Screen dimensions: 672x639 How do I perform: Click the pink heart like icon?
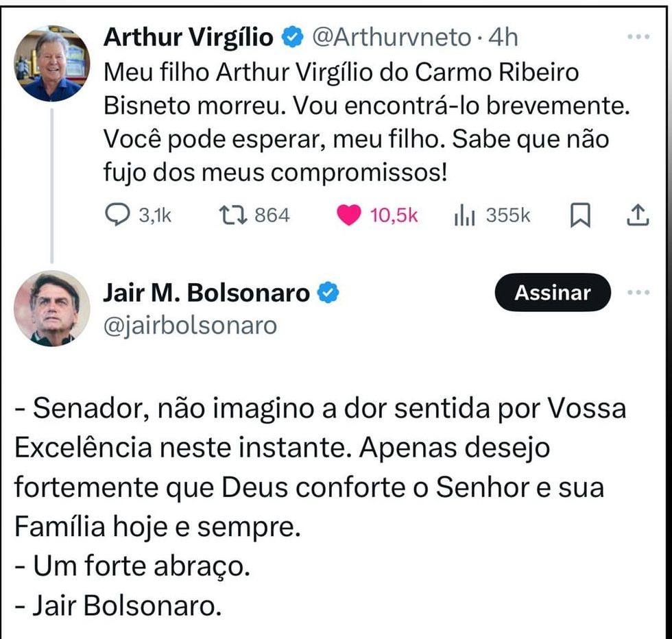pyautogui.click(x=350, y=215)
